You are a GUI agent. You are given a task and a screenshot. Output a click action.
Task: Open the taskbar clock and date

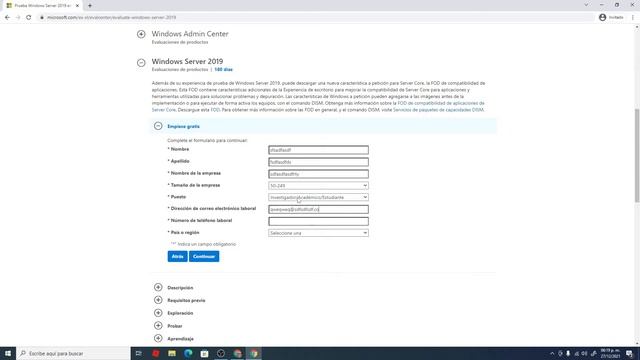click(x=610, y=353)
